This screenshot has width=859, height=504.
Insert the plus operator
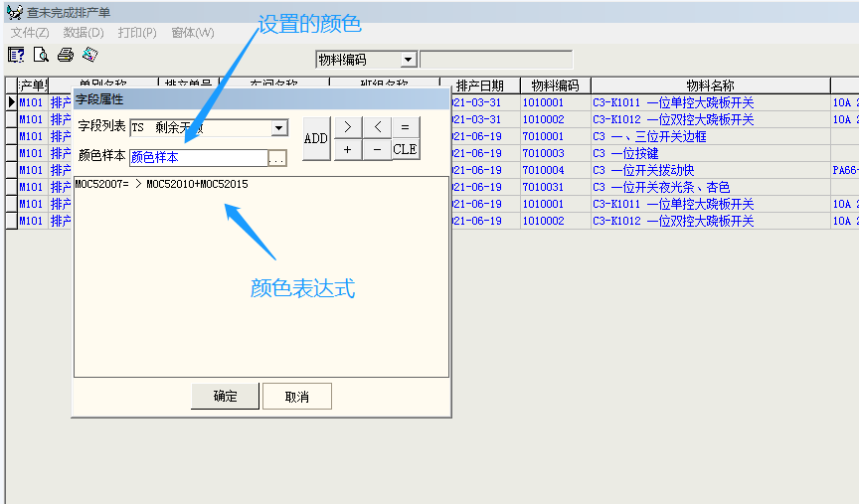pos(348,149)
